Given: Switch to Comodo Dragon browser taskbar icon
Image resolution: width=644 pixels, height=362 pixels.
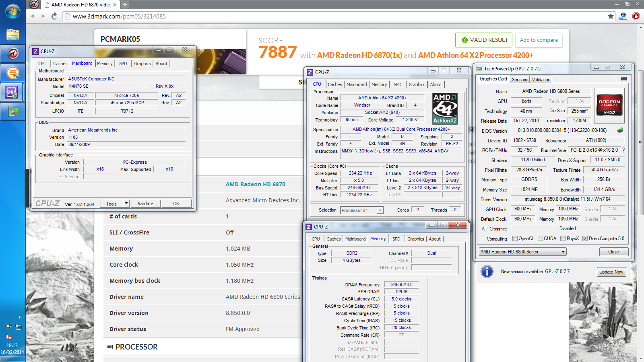Looking at the screenshot, I should pos(12,53).
